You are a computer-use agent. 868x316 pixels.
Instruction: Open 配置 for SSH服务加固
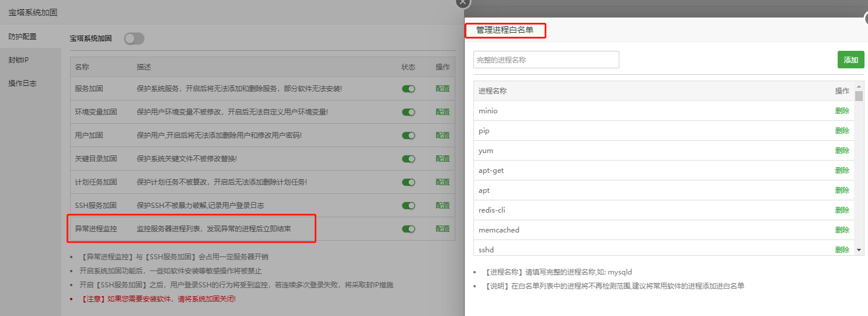click(442, 206)
